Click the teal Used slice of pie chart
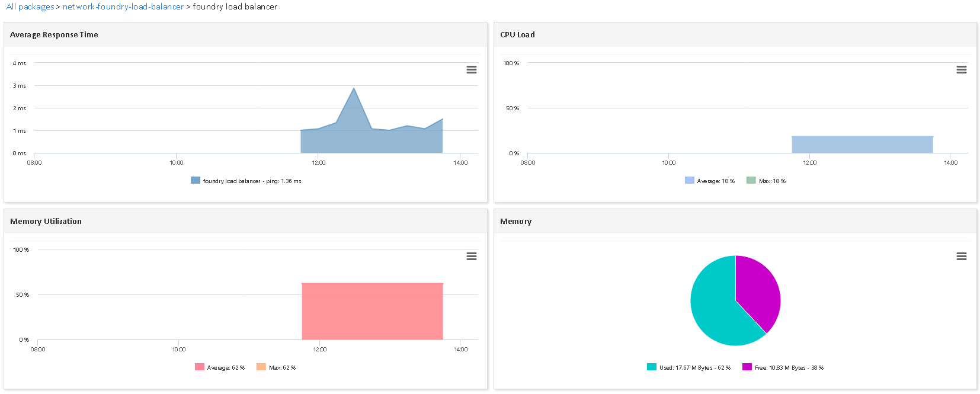 714,308
